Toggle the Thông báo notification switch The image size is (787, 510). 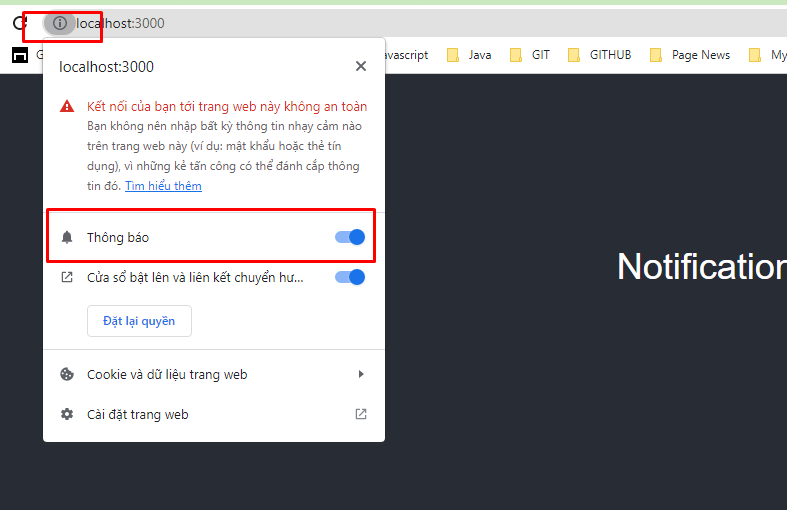click(350, 237)
